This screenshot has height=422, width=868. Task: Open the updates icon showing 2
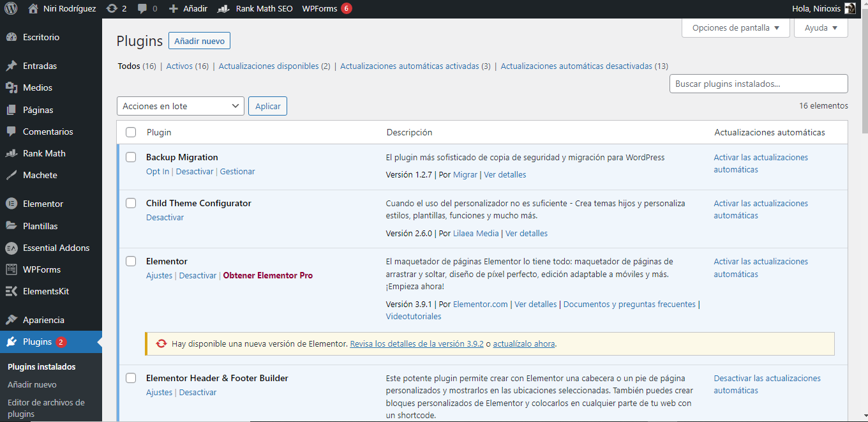(112, 9)
